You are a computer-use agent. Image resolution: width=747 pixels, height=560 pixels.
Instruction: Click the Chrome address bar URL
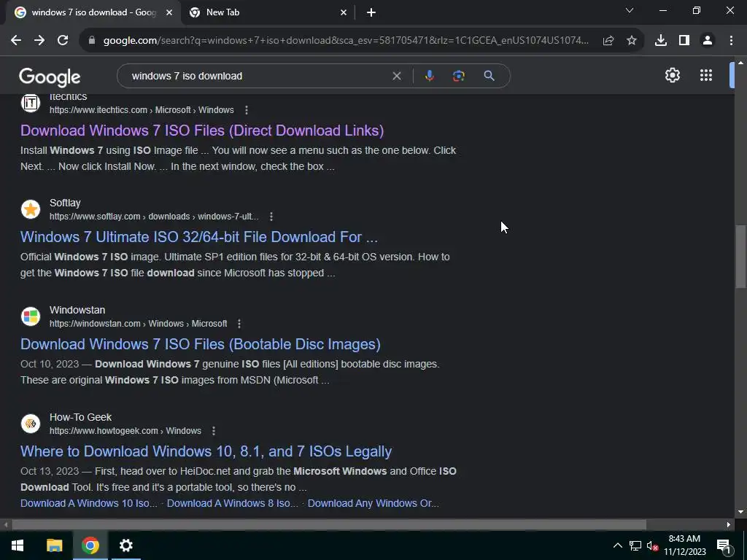click(346, 41)
